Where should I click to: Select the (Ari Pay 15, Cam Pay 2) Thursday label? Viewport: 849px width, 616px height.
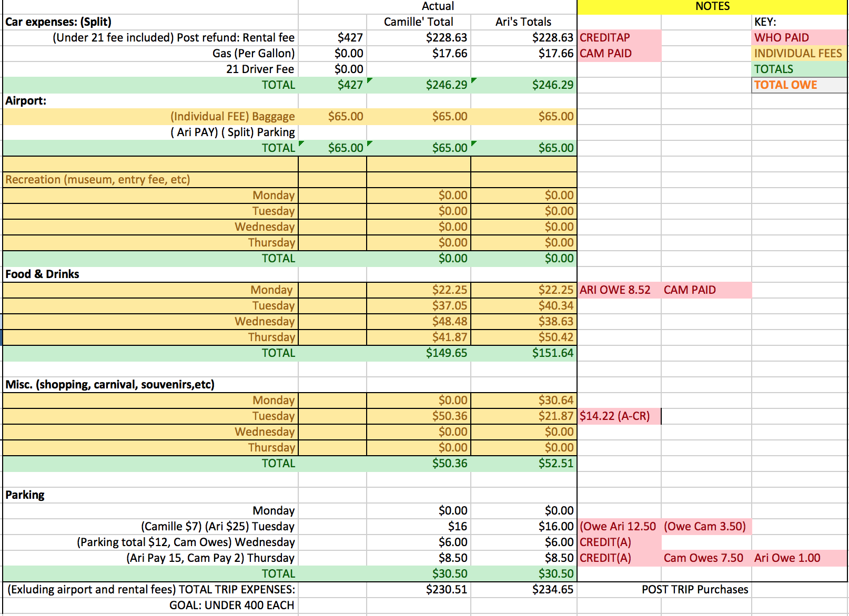(x=150, y=558)
